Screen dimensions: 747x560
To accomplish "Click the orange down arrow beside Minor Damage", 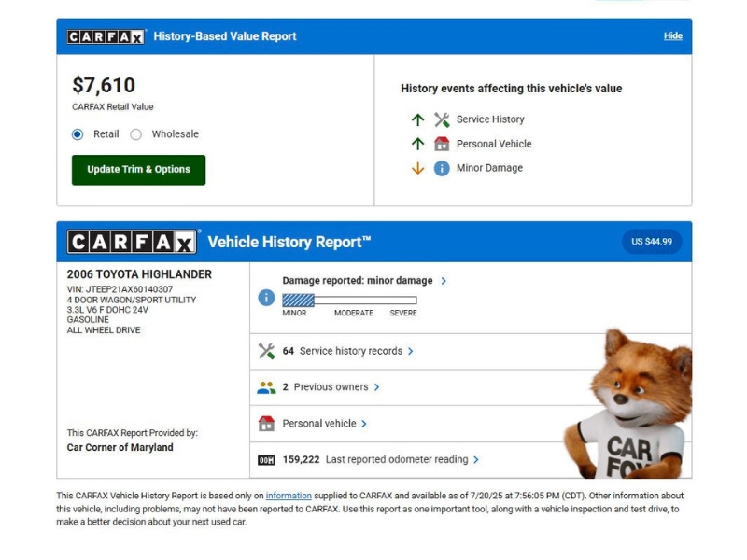I will tap(417, 168).
